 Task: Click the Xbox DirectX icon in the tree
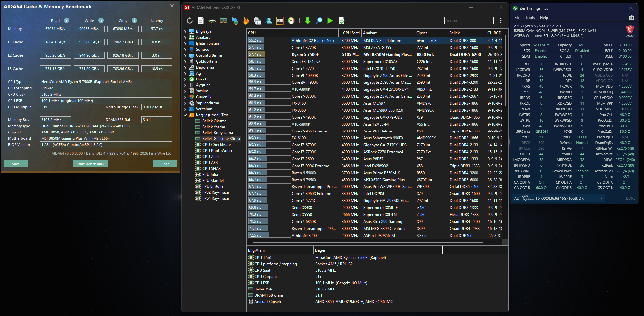(x=192, y=79)
